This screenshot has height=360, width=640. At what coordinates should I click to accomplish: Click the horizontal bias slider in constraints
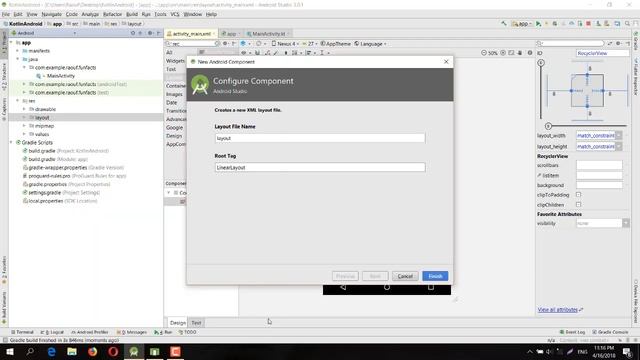point(548,126)
